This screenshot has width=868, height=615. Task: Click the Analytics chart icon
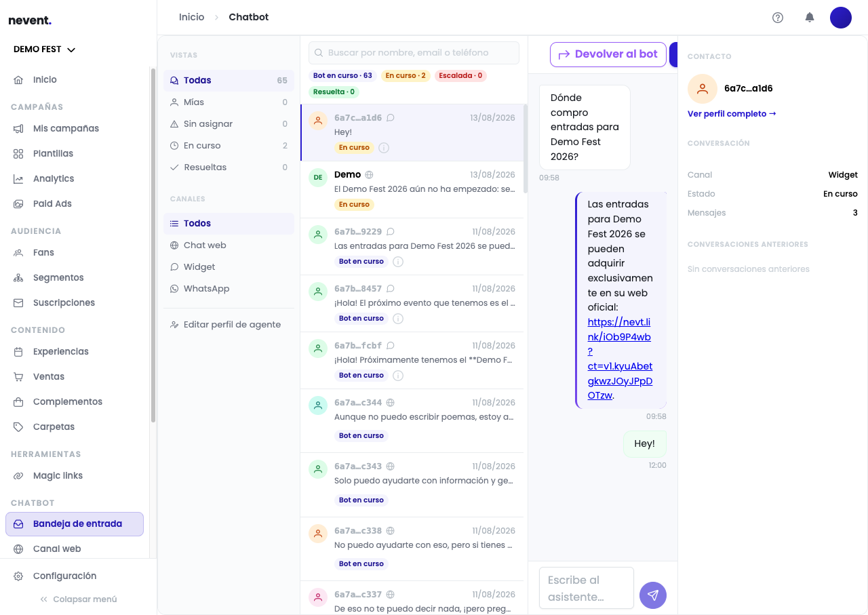point(19,179)
